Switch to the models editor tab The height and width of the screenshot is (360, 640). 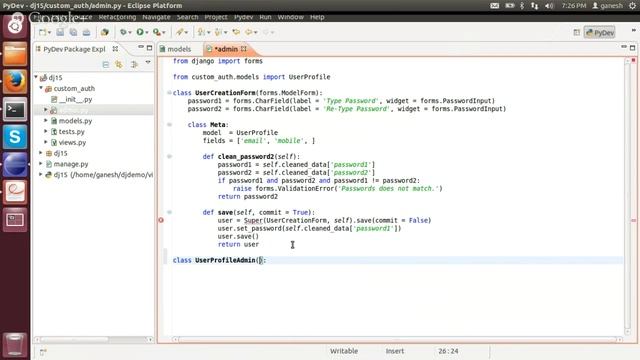tap(179, 49)
